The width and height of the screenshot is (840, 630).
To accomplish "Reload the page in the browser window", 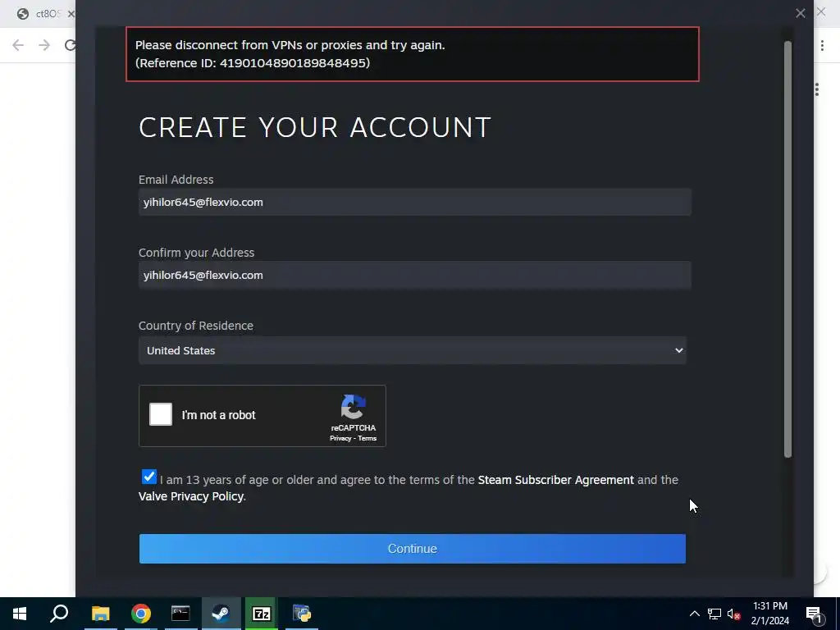I will [70, 45].
